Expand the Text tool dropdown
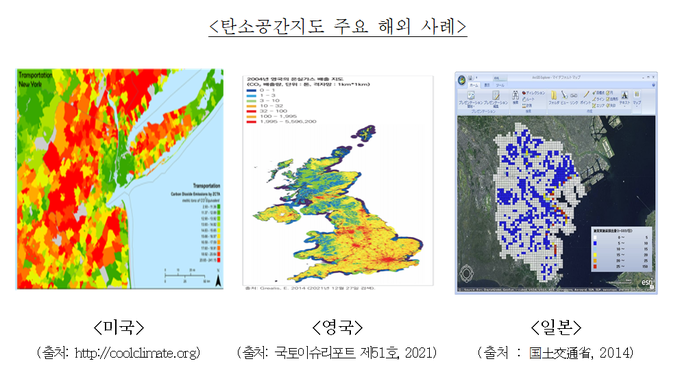The image size is (680, 370). (624, 98)
